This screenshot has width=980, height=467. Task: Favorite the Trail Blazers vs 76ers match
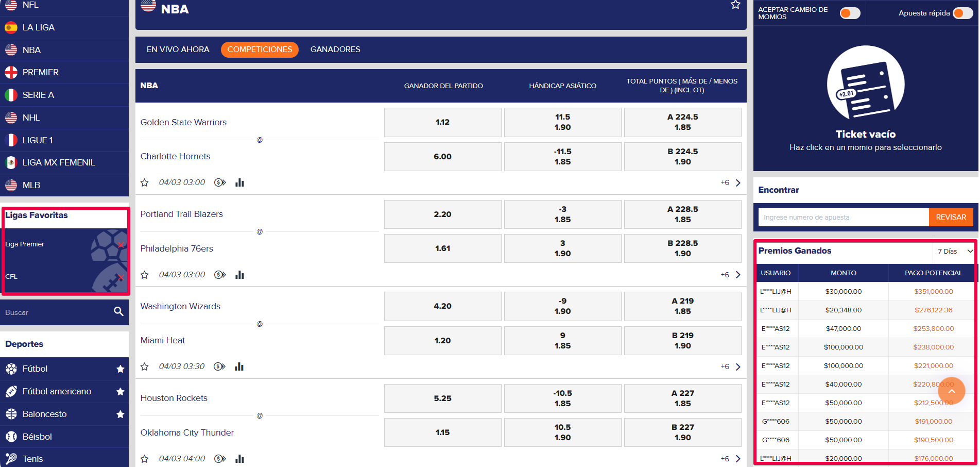pos(145,275)
